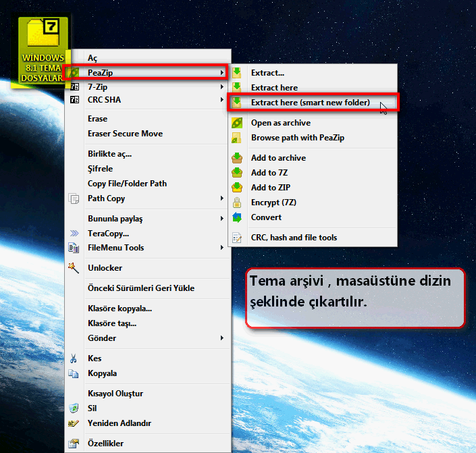The image size is (476, 453).
Task: Expand the PeaZip submenu arrow
Action: click(x=222, y=72)
